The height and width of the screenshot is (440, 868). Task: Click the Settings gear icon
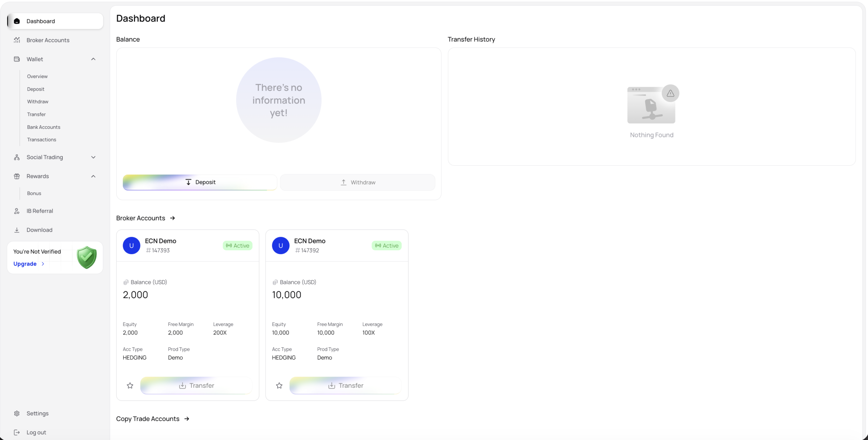pos(17,413)
